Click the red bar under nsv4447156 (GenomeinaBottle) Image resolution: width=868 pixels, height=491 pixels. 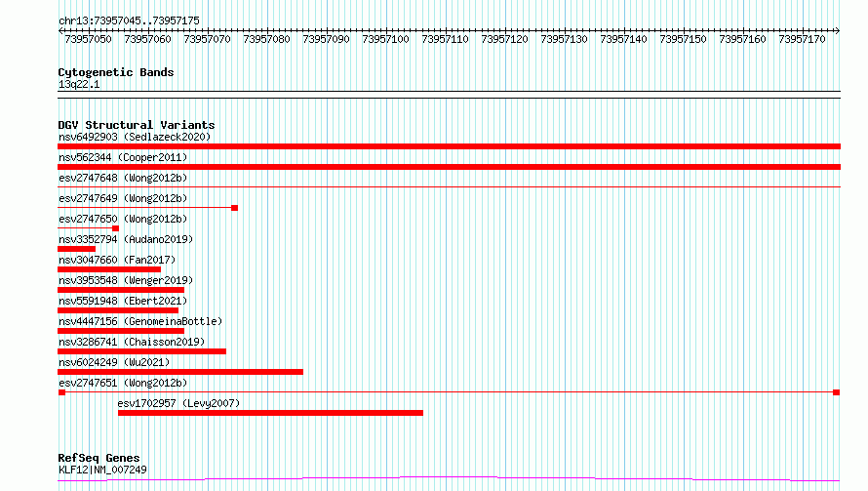121,331
